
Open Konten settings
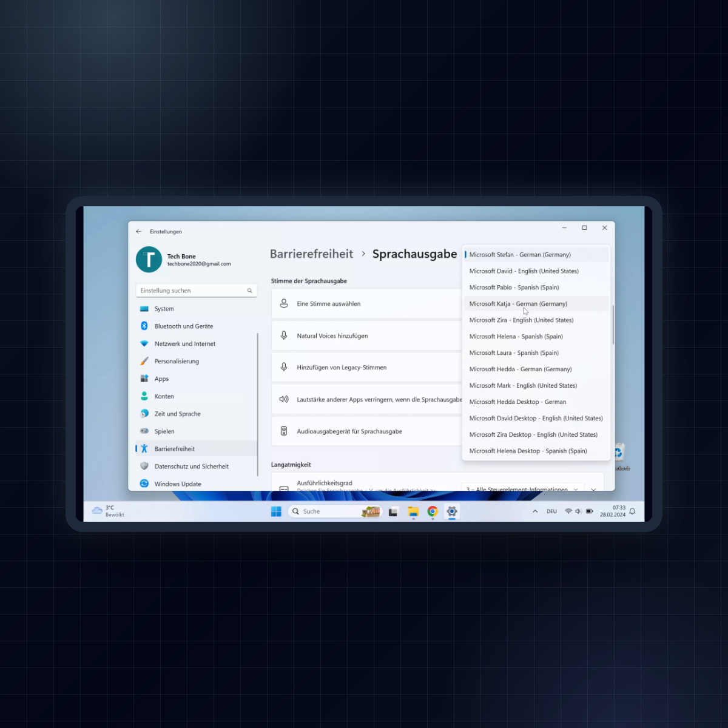[197, 396]
